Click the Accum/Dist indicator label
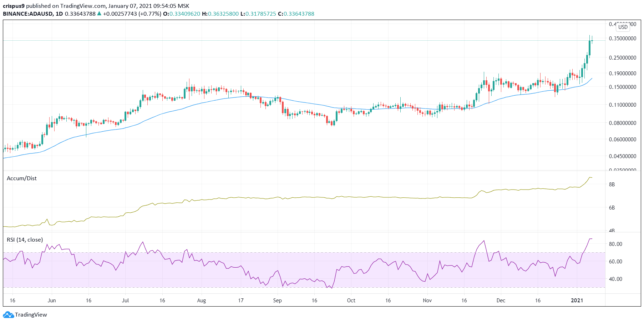Screen dimensions: 644x323 tap(22, 178)
